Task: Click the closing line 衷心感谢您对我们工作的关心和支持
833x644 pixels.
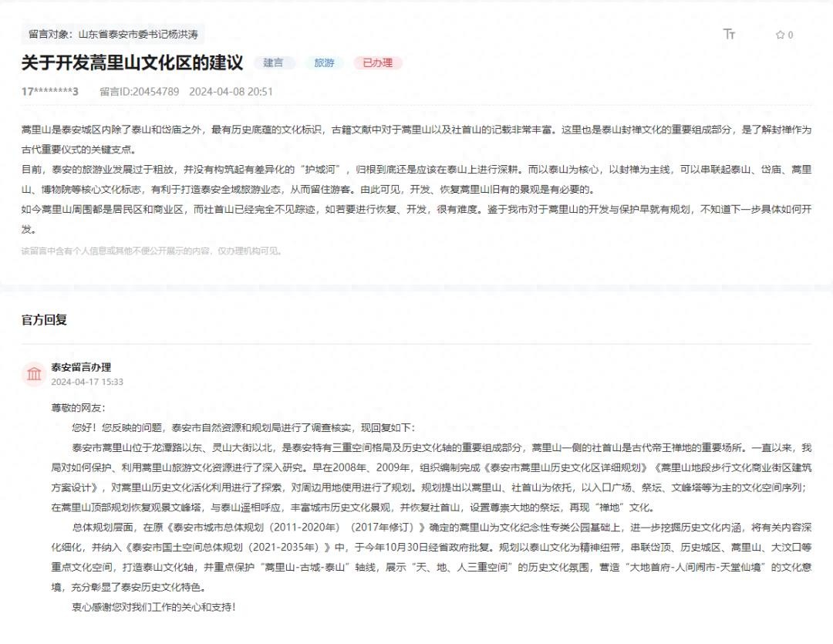Action: (153, 607)
